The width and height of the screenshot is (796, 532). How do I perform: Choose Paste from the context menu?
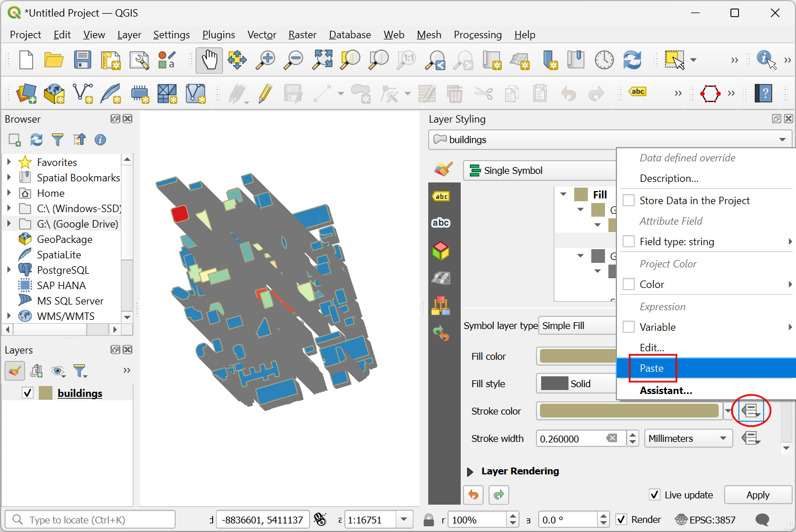point(652,368)
